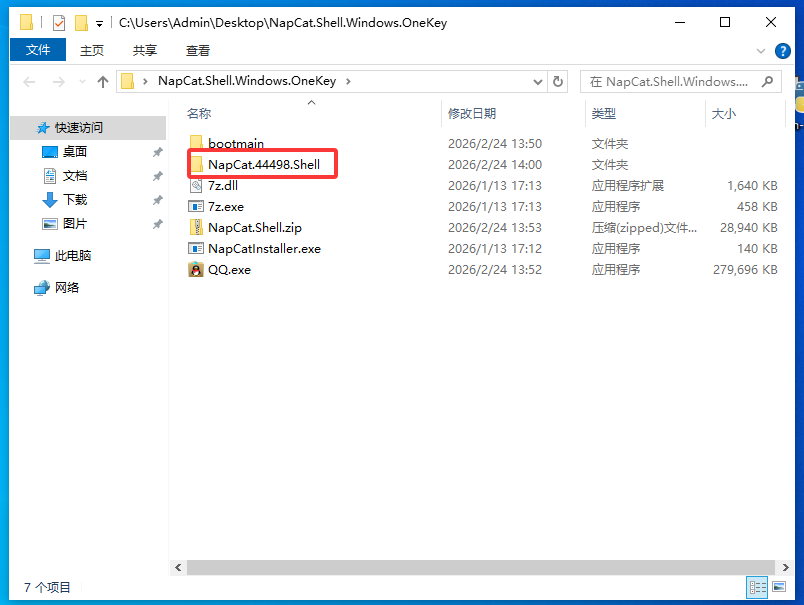Refresh the current folder view
The image size is (804, 605).
click(x=557, y=82)
